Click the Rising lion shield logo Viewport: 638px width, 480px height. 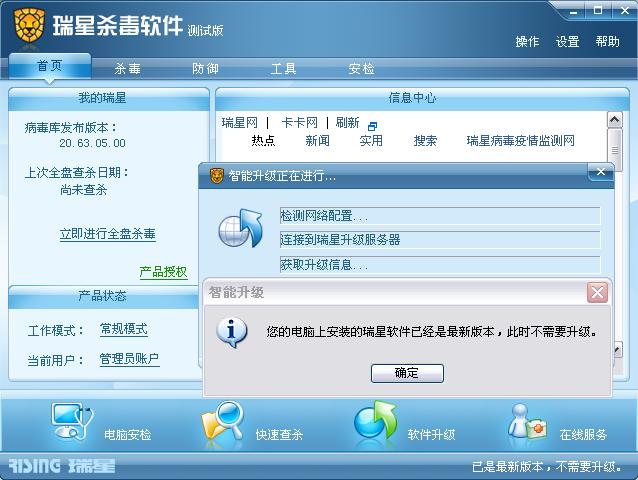[x=29, y=25]
